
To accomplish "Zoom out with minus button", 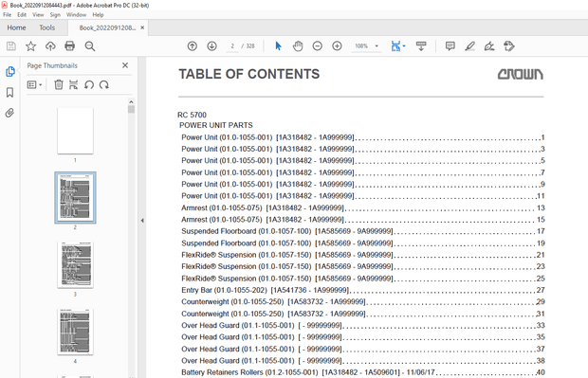I will [x=318, y=46].
